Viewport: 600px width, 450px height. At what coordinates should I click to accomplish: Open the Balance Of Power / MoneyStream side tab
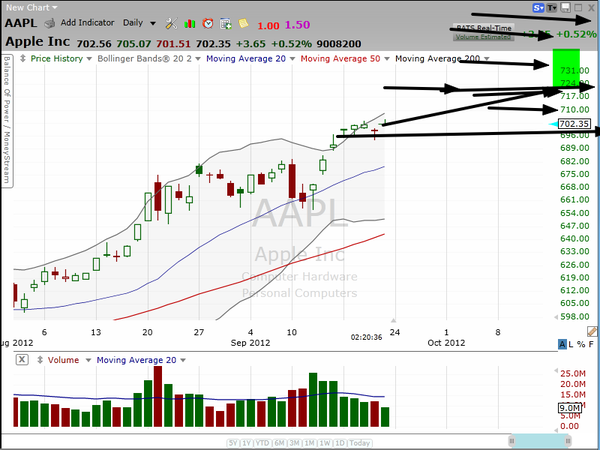[7, 121]
